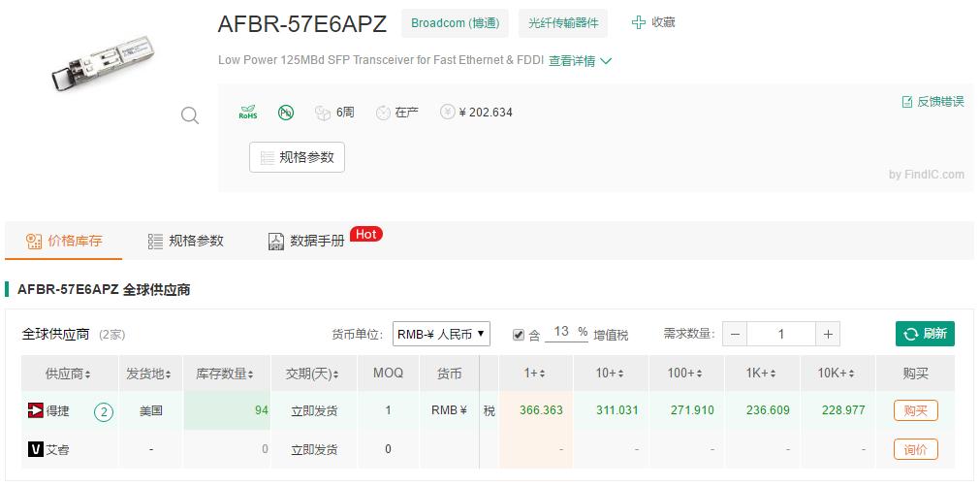Screen dimensions: 980x488
Task: Click the 6周 lead time text
Action: (x=345, y=113)
